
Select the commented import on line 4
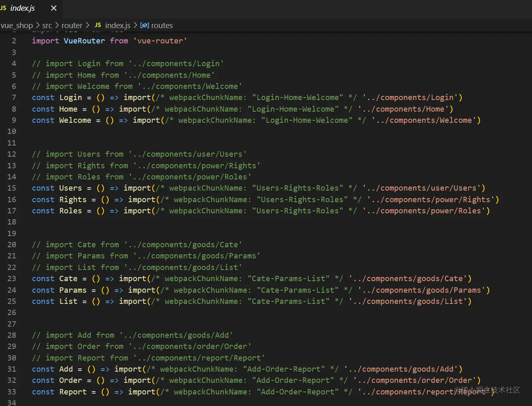pyautogui.click(x=127, y=63)
